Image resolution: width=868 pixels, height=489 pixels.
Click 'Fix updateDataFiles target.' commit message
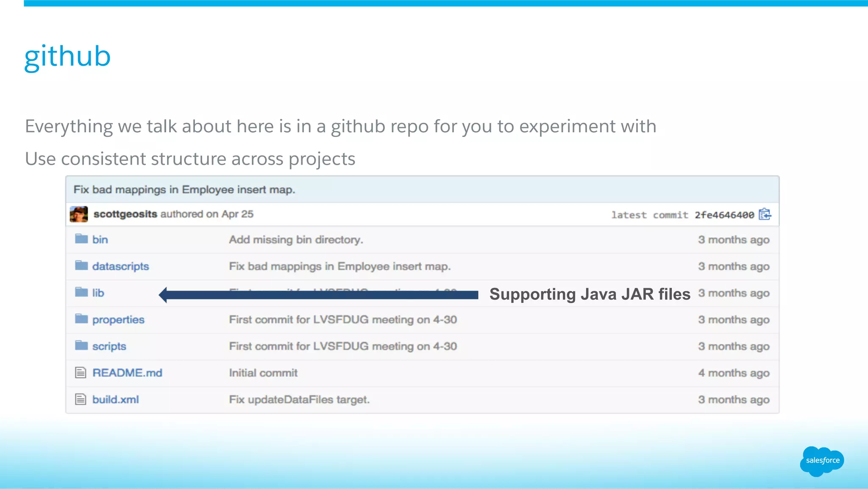[299, 400]
